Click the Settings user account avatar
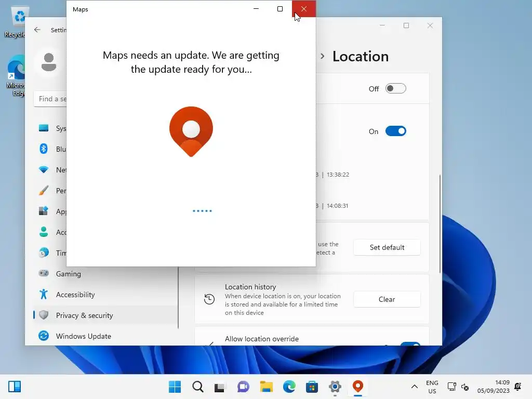Viewport: 532px width, 399px height. [x=49, y=62]
